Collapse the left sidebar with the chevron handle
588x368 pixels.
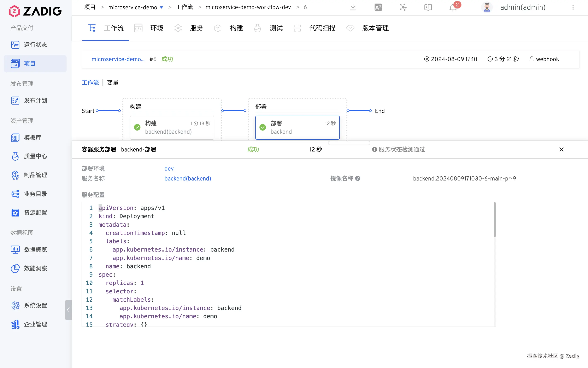(68, 310)
